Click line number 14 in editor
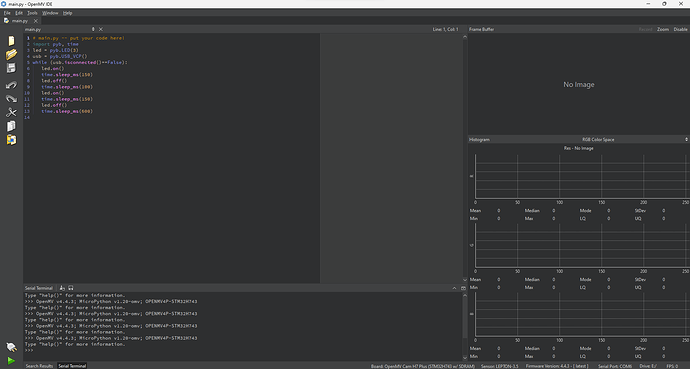 click(27, 117)
